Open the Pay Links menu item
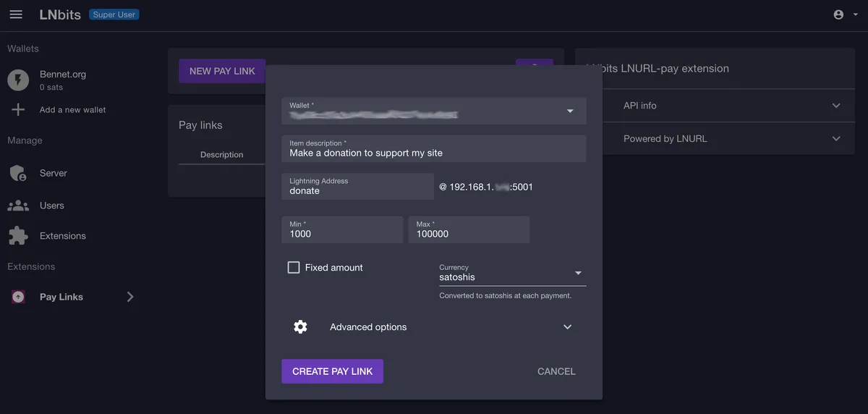This screenshot has height=414, width=868. click(x=61, y=297)
